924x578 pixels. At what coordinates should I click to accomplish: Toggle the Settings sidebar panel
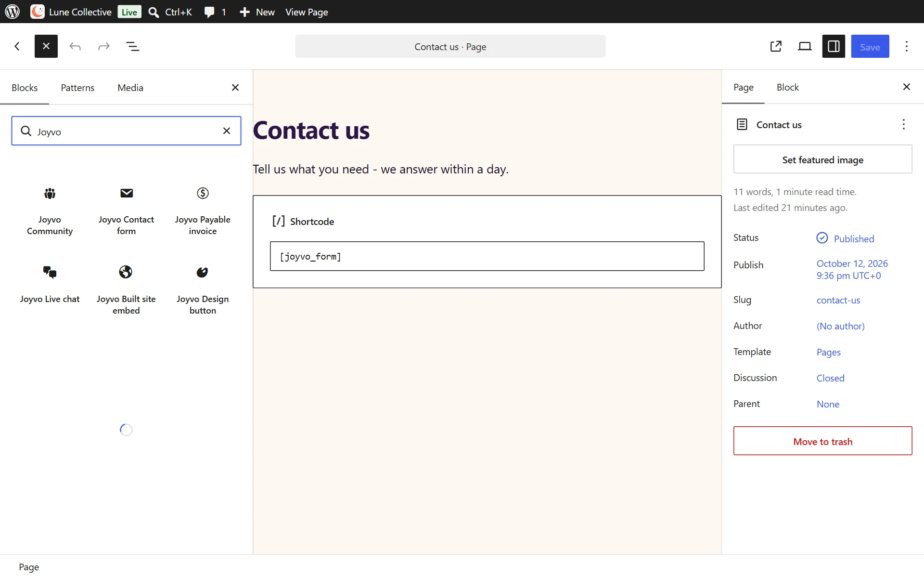click(x=834, y=46)
